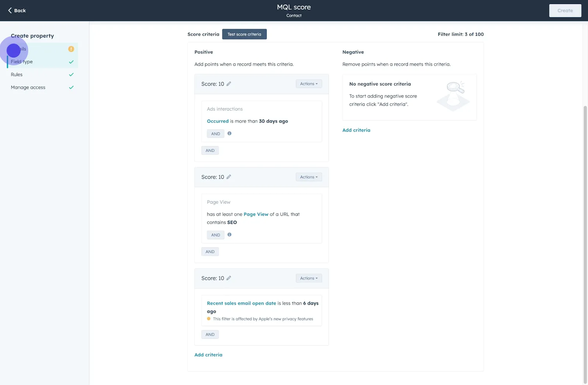Click outer AND button below Ads interactions card

[210, 150]
